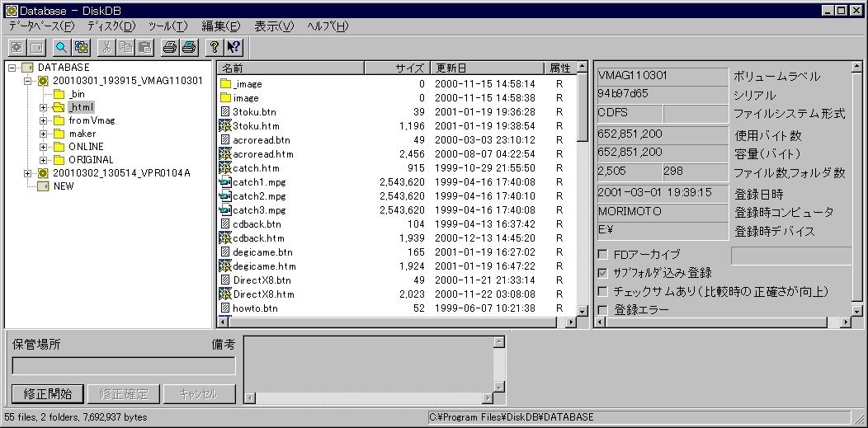Expand the fromVmag folder in tree
The width and height of the screenshot is (868, 428).
click(44, 120)
